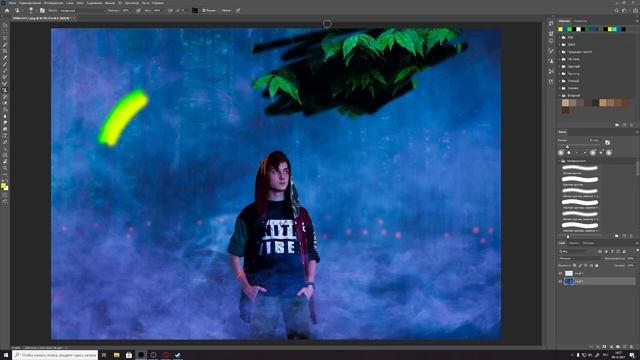The width and height of the screenshot is (640, 360).
Task: Select the Lasso tool
Action: tap(5, 38)
